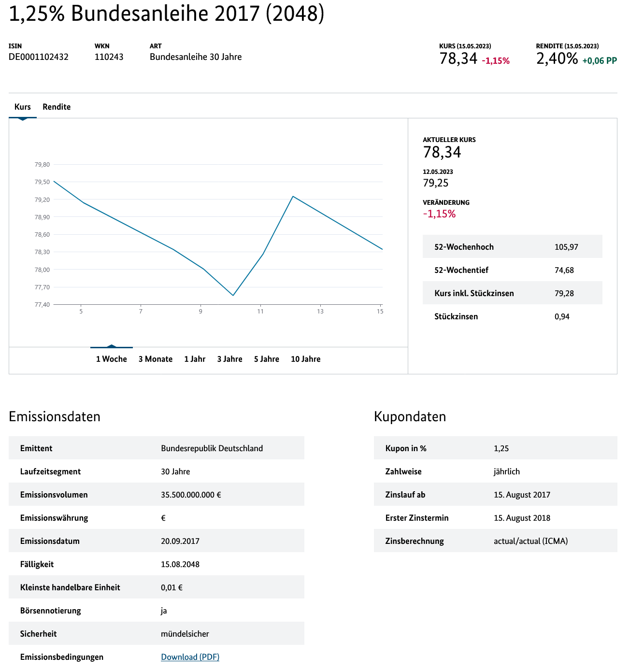644x669 pixels.
Task: Click the Rendite value 2,40% in header
Action: [557, 59]
